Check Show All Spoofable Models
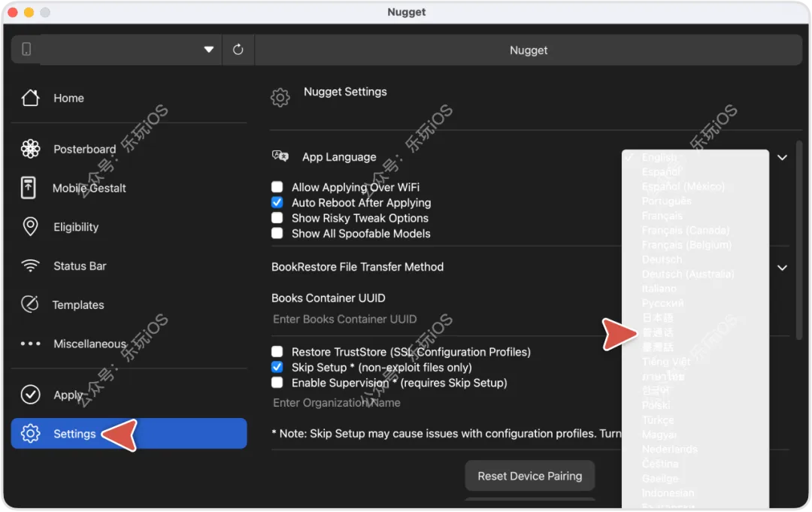The width and height of the screenshot is (812, 512). click(x=277, y=234)
